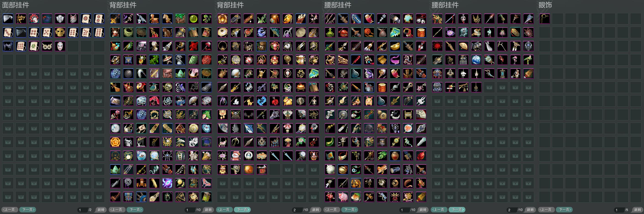Viewport: 644px width, 214px height.
Task: Select the white fox mask in 面部挂件
Action: 73,19
